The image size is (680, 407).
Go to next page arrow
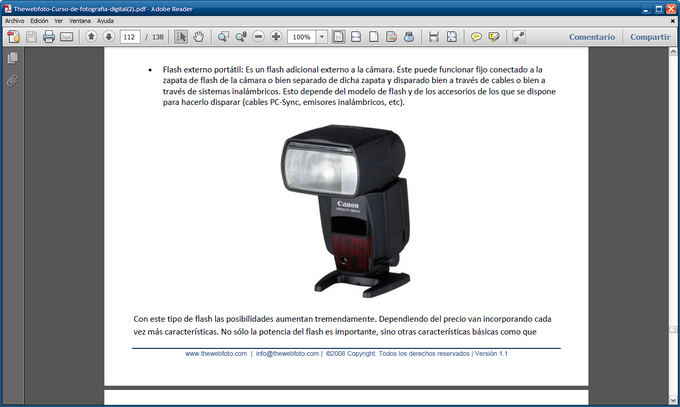[109, 37]
